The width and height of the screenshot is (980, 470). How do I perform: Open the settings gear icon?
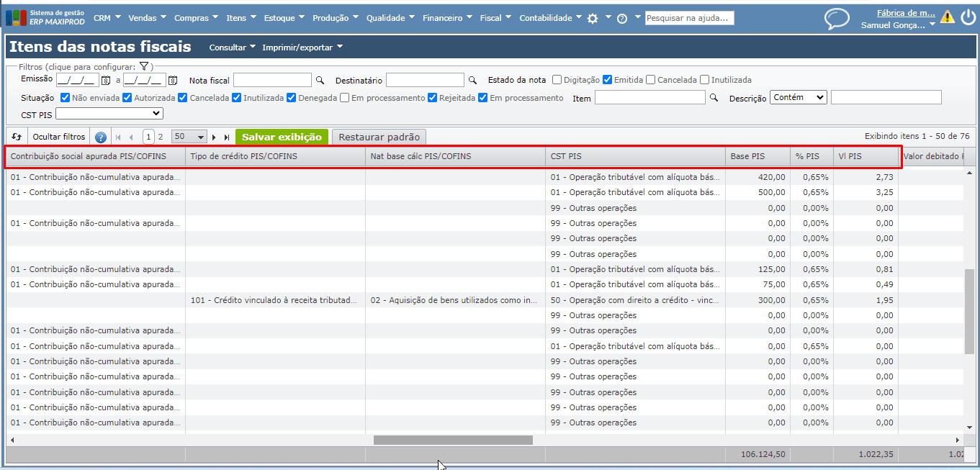[x=593, y=19]
